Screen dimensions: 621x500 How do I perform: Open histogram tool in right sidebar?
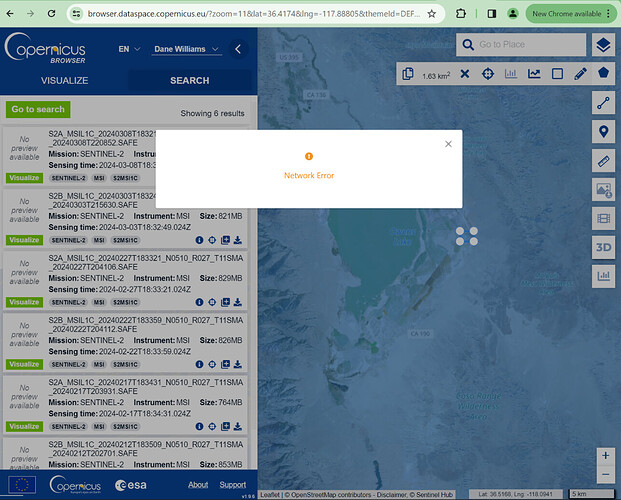point(603,275)
